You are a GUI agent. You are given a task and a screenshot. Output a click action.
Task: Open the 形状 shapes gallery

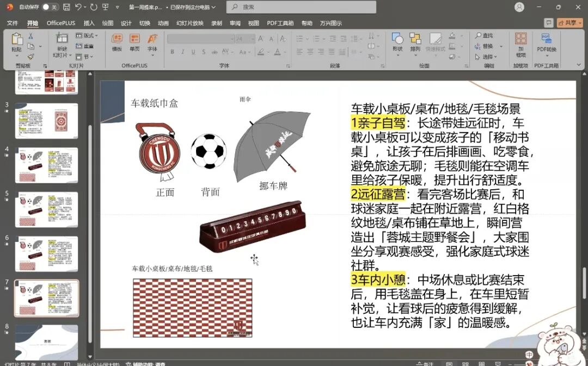(x=397, y=41)
